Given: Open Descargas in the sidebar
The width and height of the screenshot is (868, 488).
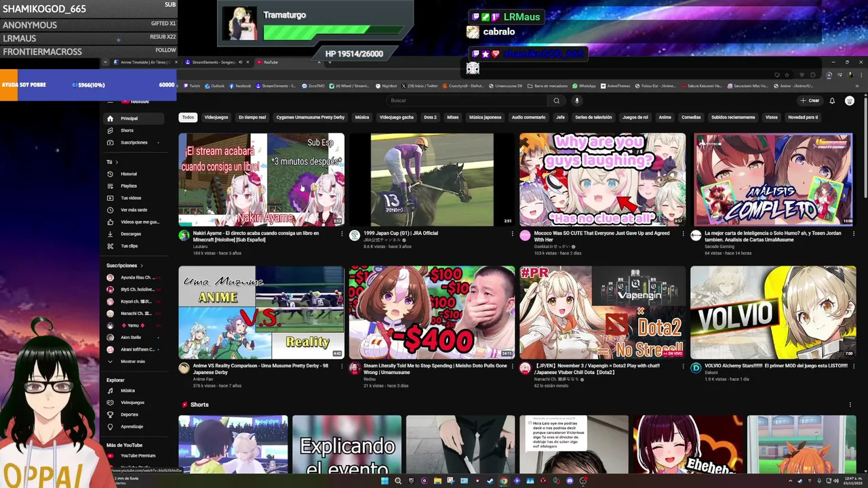Looking at the screenshot, I should point(134,234).
